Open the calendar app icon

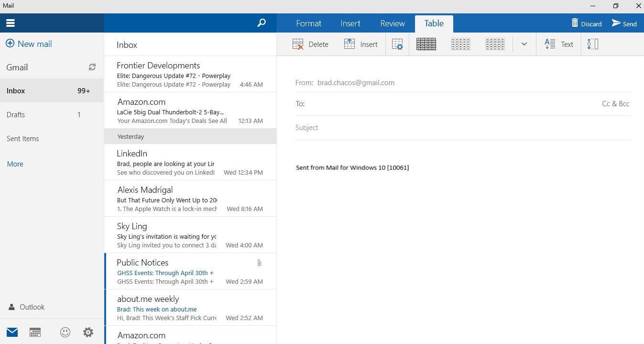coord(35,332)
